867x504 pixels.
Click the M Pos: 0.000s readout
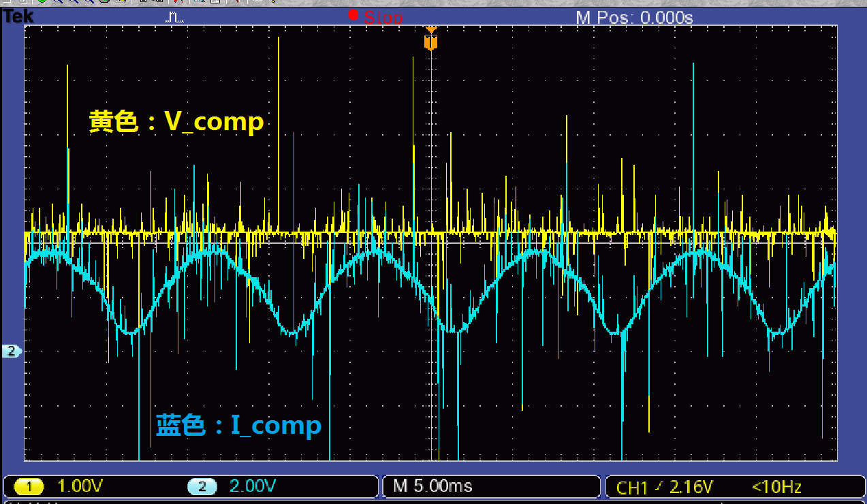(634, 18)
